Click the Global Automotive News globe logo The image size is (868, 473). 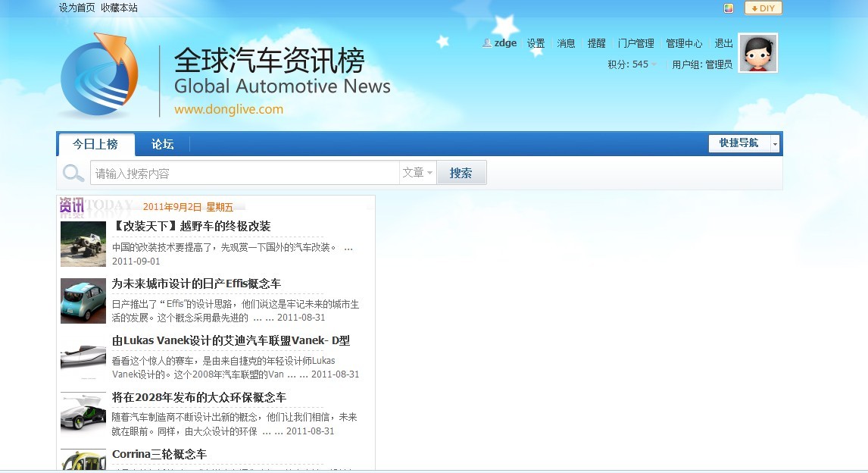(x=100, y=74)
